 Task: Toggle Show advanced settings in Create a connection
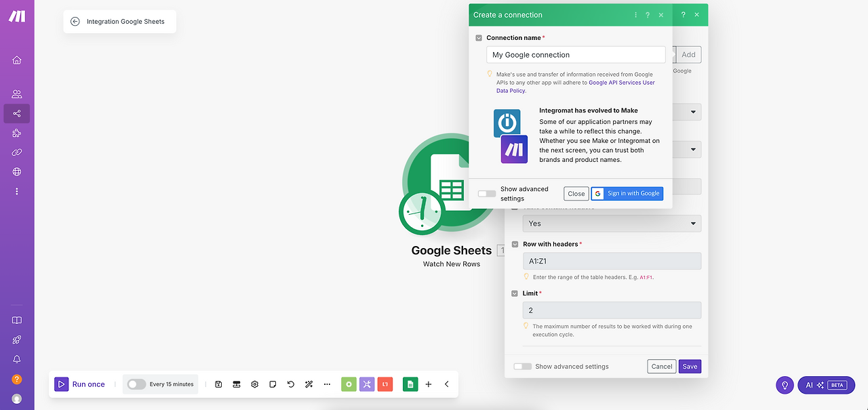point(486,194)
